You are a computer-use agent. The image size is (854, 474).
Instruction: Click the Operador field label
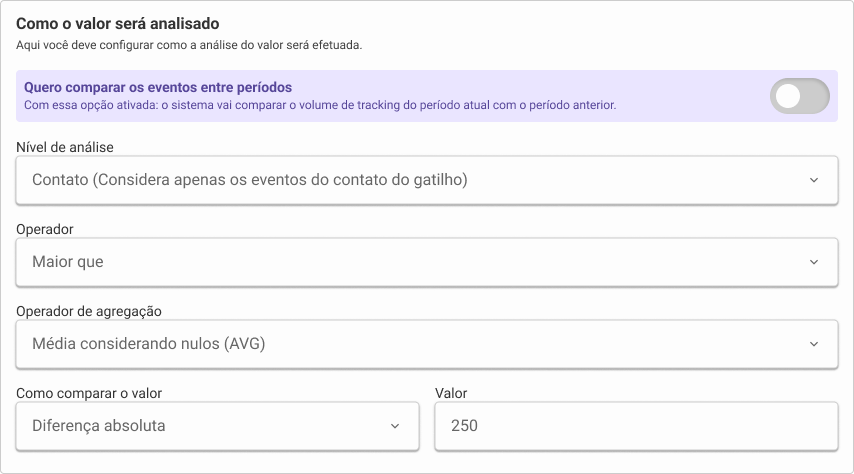[45, 229]
